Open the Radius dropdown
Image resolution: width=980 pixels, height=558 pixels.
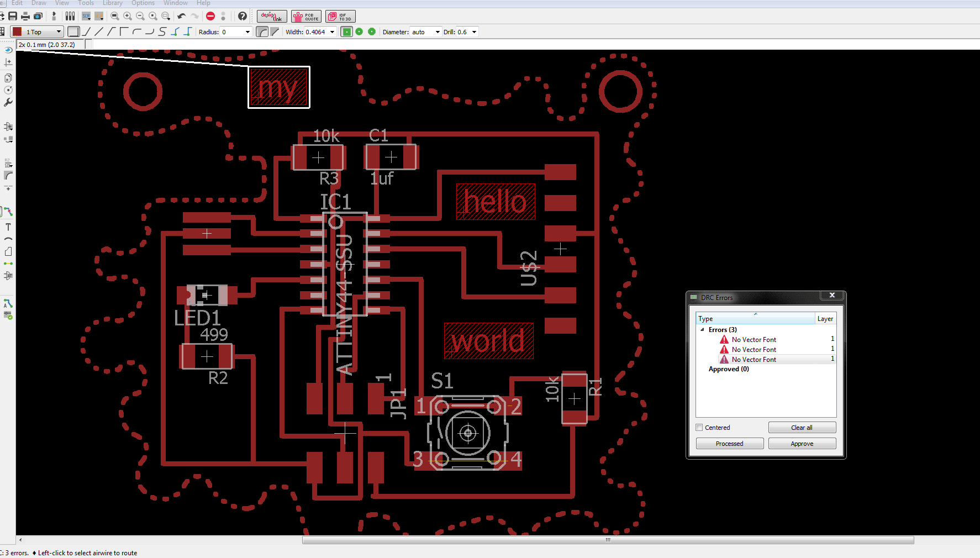[x=247, y=32]
